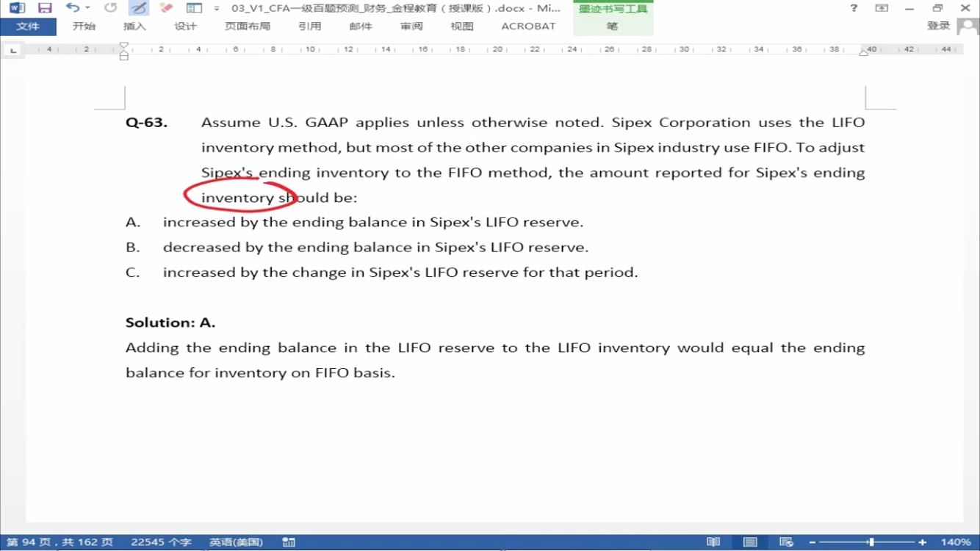980x551 pixels.
Task: Switch to the ACROBAT tab
Action: (528, 26)
